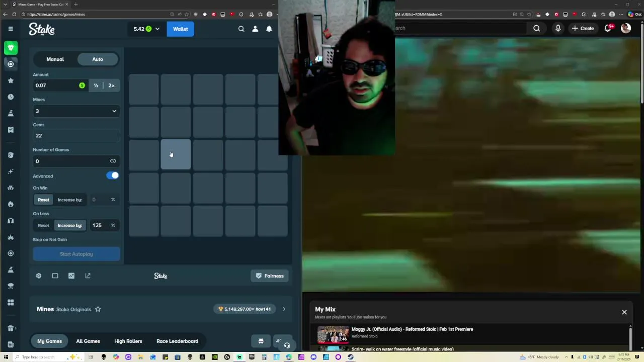Click Start Autoplay button
Screen dimensions: 644x362
[x=76, y=254]
